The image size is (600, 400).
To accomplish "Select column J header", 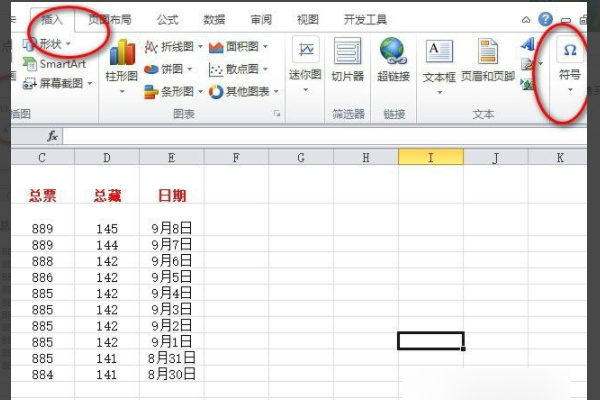I will point(496,157).
